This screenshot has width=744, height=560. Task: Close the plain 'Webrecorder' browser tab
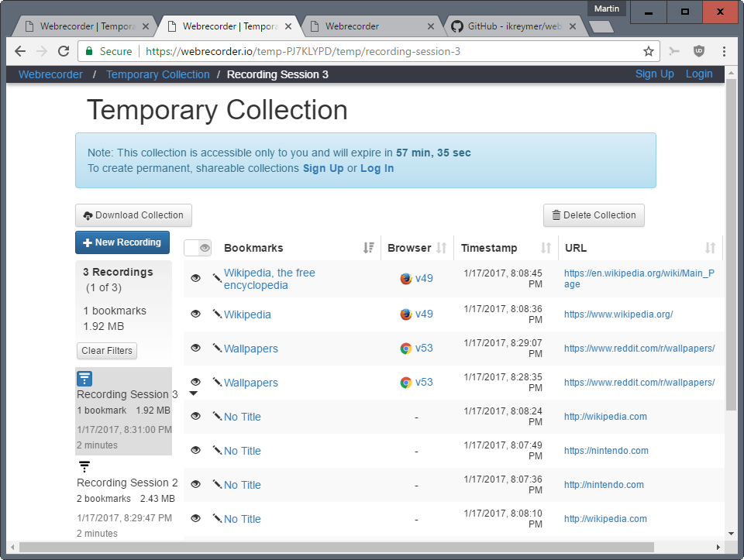pos(430,26)
